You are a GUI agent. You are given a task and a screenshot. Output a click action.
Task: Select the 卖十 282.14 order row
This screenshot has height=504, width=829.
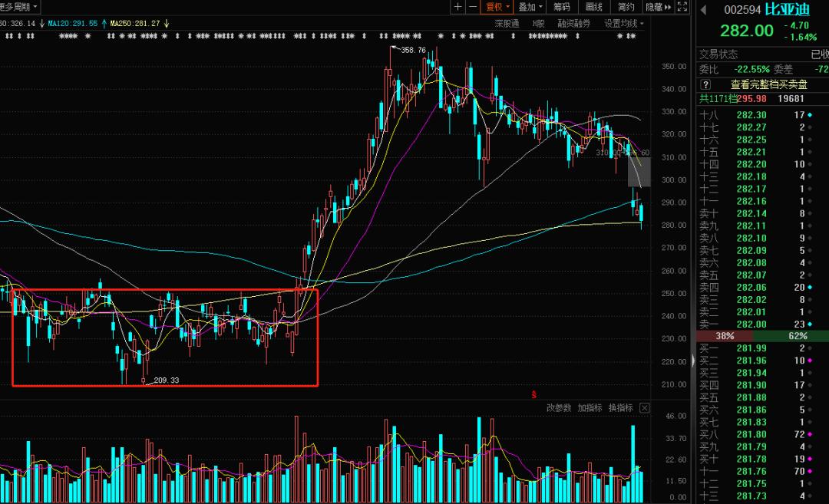(762, 213)
